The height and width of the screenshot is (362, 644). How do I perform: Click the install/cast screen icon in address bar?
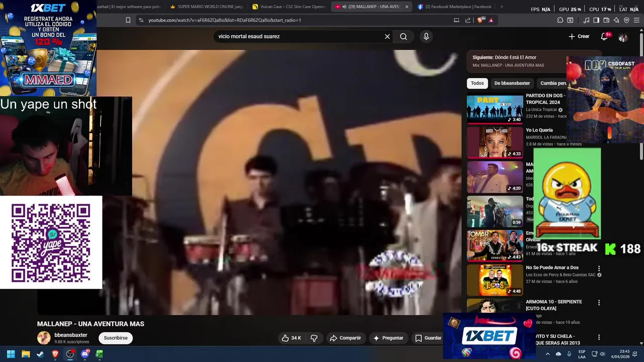pyautogui.click(x=456, y=20)
